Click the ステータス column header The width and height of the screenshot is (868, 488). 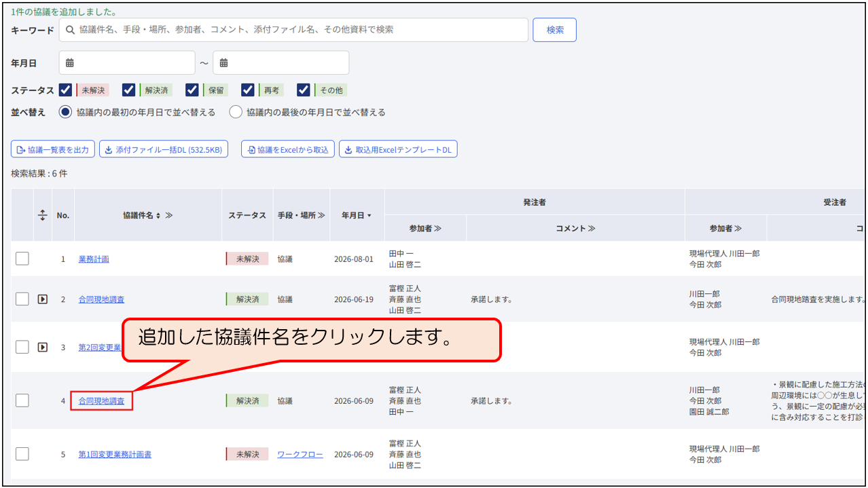[x=247, y=215]
